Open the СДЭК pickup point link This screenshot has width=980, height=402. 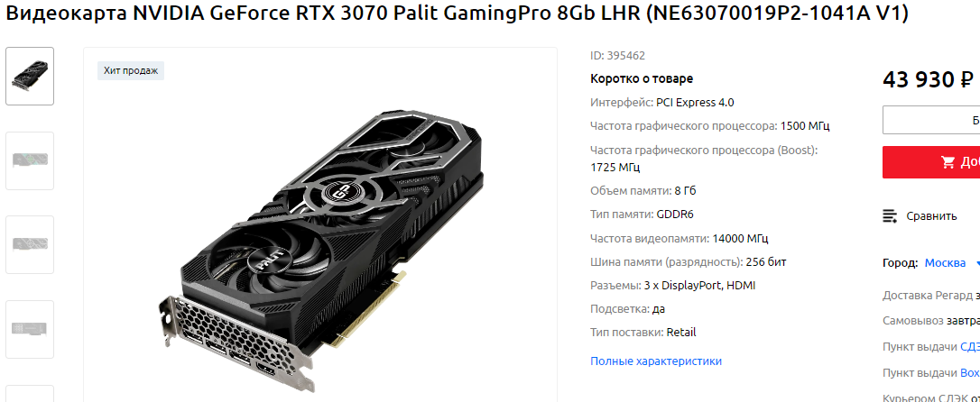coord(970,346)
